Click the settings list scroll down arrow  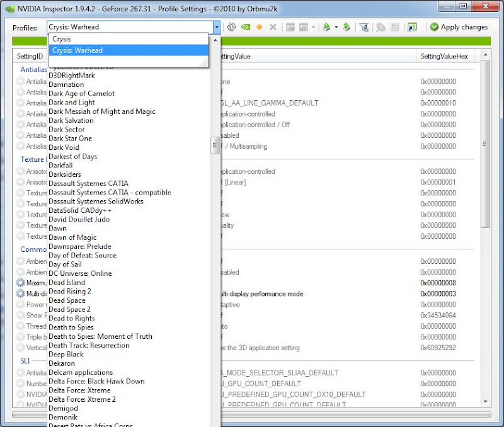point(485,402)
